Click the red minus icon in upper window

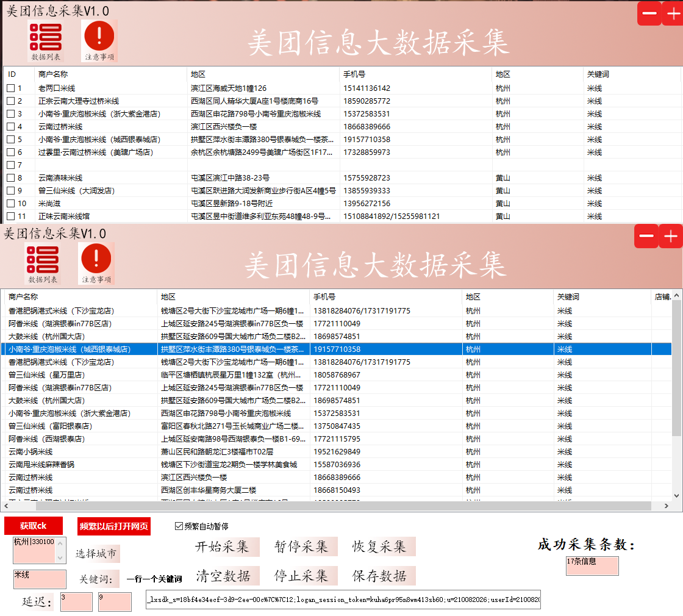point(649,13)
